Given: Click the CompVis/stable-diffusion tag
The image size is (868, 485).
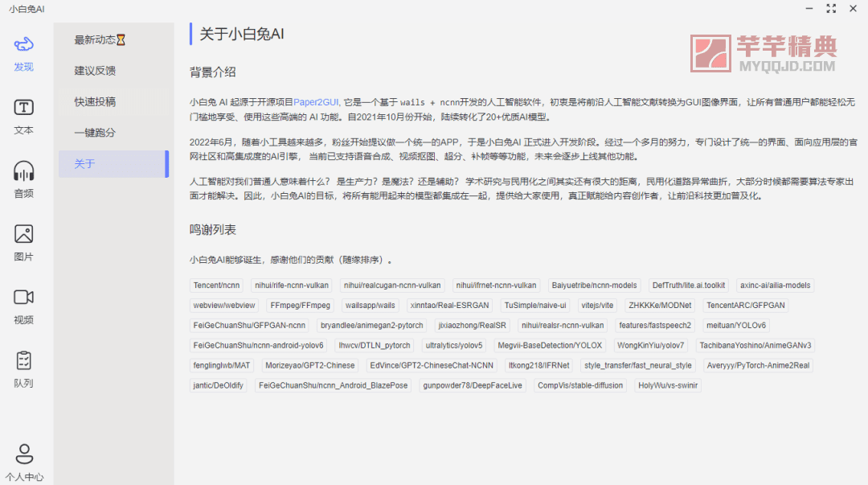Looking at the screenshot, I should [x=580, y=385].
